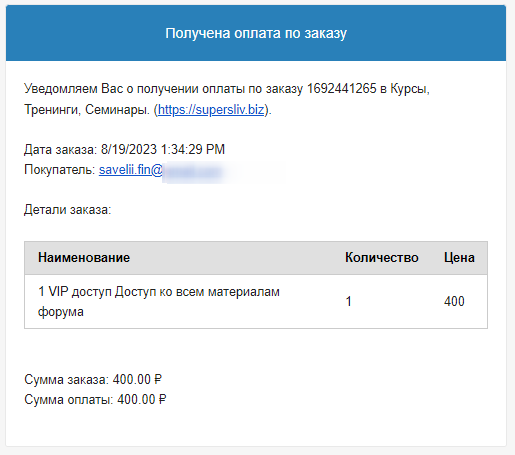Click the "Наименование" column header
This screenshot has height=455, width=515.
pyautogui.click(x=84, y=258)
